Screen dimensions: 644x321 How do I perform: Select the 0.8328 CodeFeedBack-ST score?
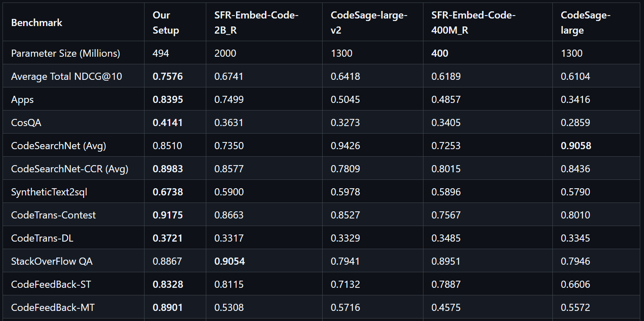(x=168, y=284)
